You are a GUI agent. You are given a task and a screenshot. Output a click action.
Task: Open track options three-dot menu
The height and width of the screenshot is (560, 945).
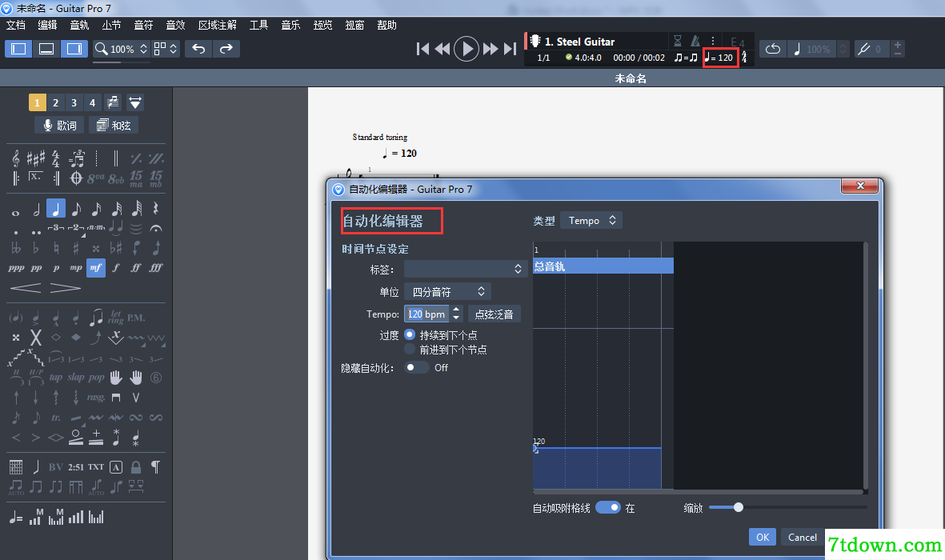[712, 41]
